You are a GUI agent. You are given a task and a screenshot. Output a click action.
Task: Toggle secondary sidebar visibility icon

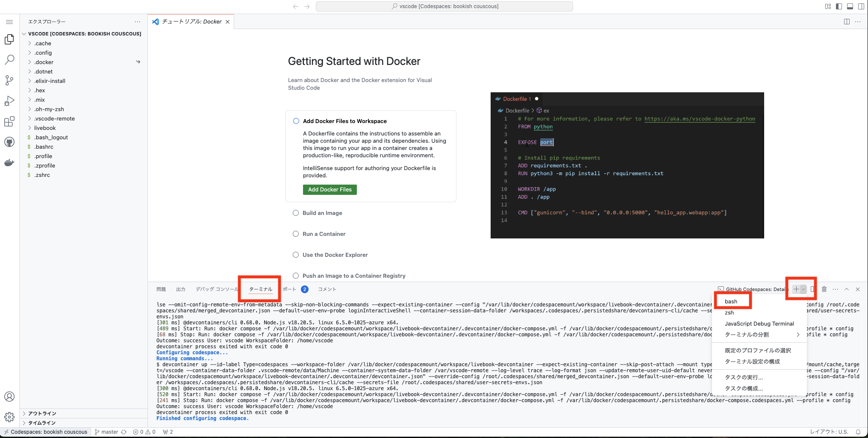(861, 6)
